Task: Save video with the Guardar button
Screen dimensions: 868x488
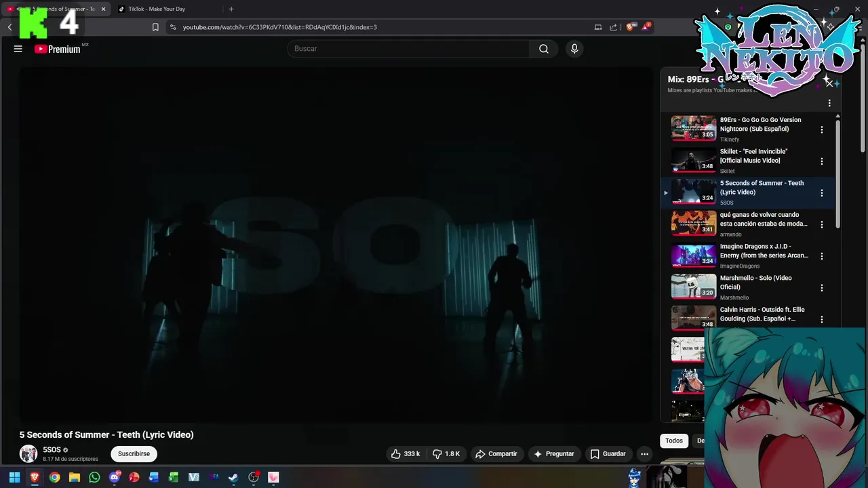Action: coord(608,453)
